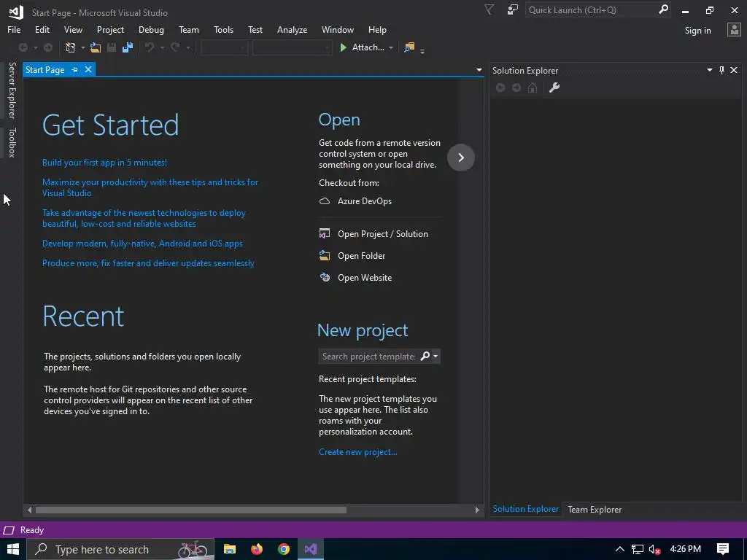This screenshot has height=560, width=747.
Task: Open the Undo history dropdown arrow
Action: [162, 47]
